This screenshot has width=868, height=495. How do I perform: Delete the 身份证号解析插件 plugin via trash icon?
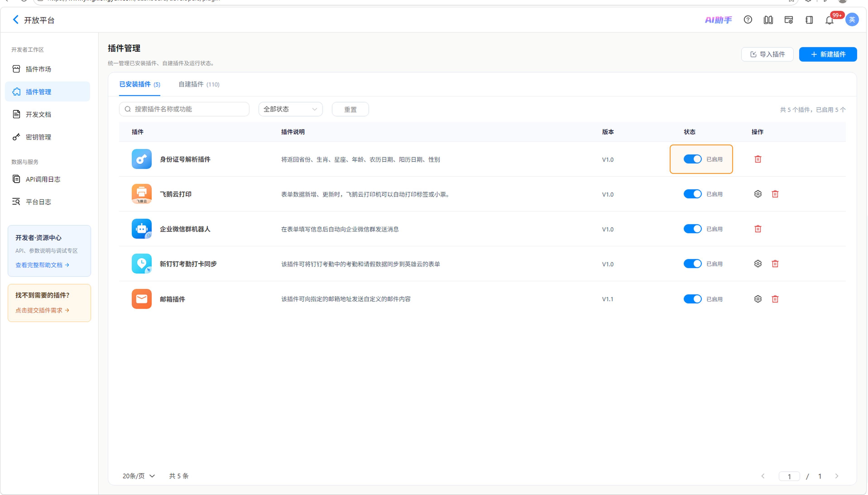[758, 159]
